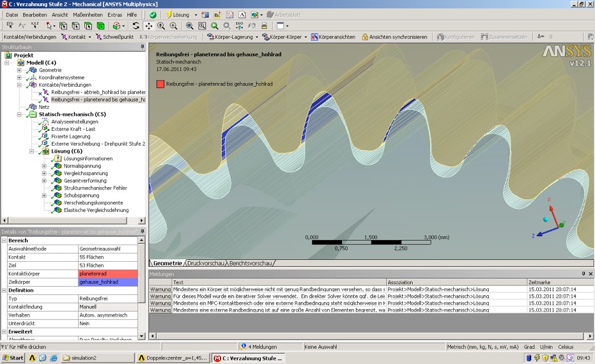This screenshot has height=364, width=595.
Task: Select the Zoom tool with minus magnifier
Action: click(x=161, y=26)
